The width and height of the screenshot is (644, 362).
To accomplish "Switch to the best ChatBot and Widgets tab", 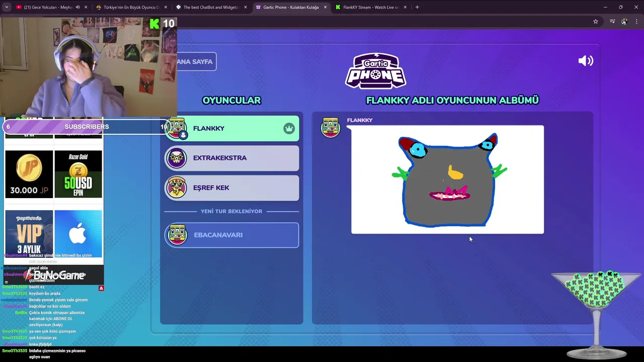I will click(x=211, y=7).
